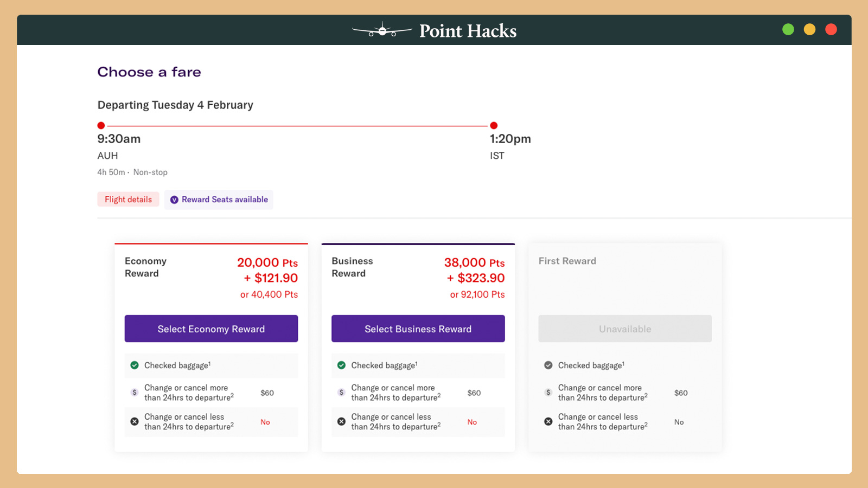Click Economy $60 change fee value
This screenshot has width=868, height=488.
coord(267,393)
